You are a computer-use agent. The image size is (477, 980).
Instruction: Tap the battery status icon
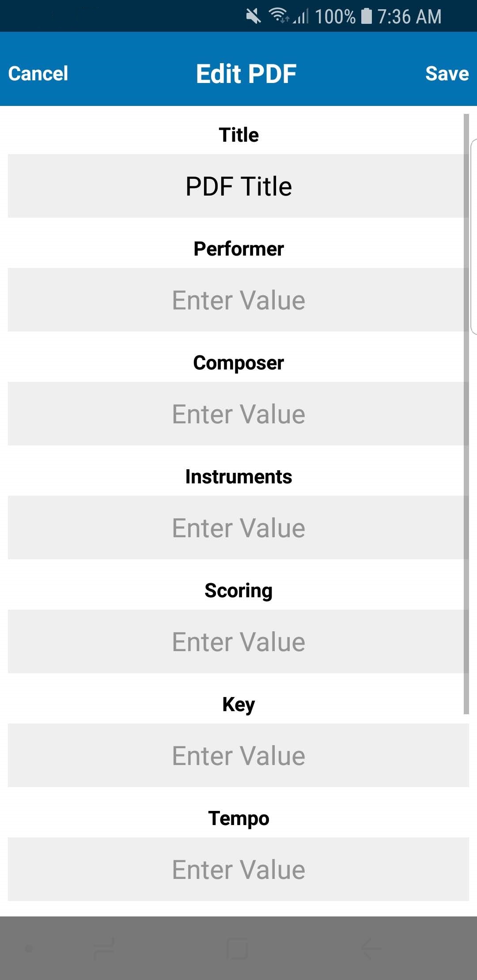(366, 16)
